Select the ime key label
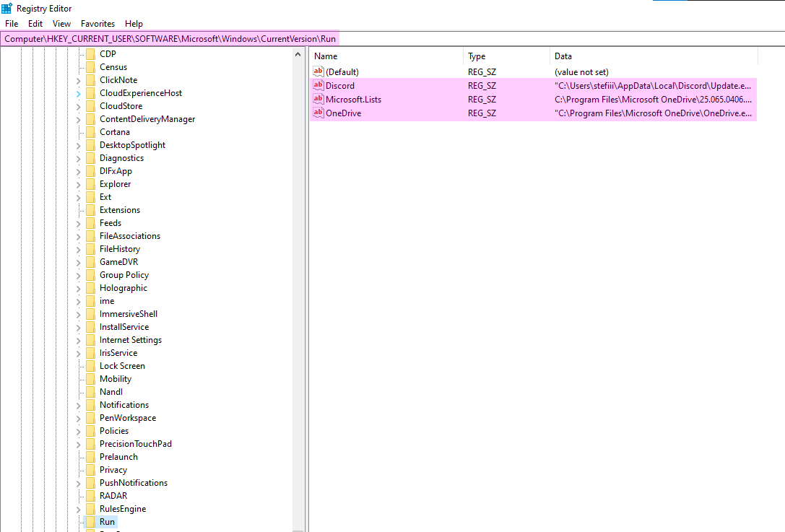 point(107,301)
